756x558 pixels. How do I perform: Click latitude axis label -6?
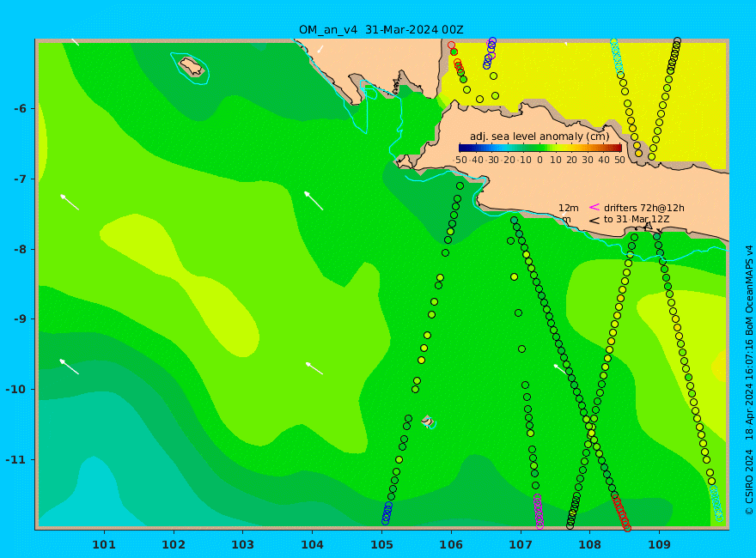20,109
